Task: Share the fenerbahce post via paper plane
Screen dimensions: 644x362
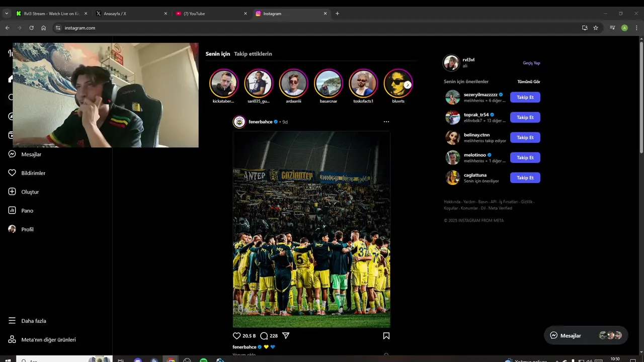Action: tap(286, 336)
